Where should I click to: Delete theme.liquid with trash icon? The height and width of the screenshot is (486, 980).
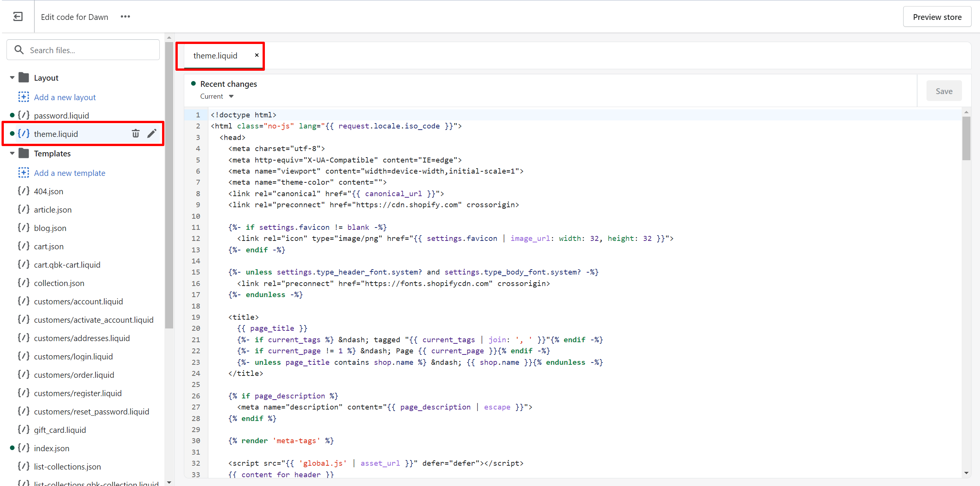(136, 133)
